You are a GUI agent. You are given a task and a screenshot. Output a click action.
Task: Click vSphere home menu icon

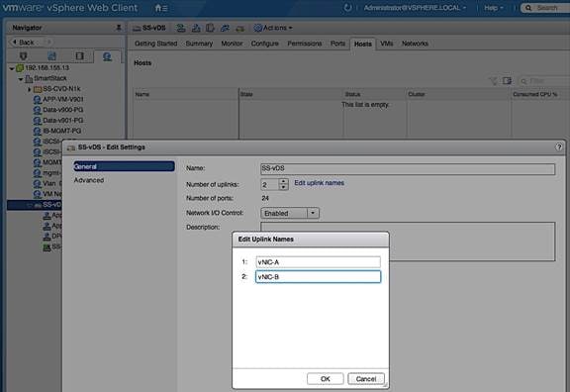[x=161, y=8]
